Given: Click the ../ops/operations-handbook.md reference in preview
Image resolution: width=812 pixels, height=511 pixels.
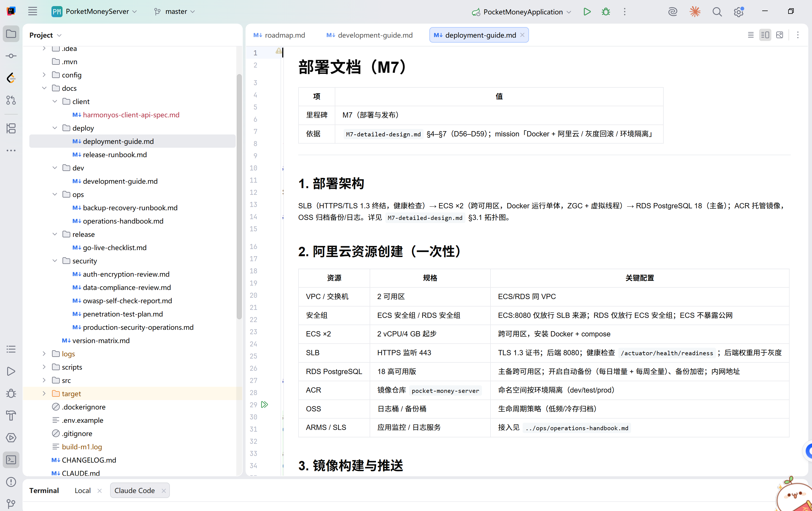Looking at the screenshot, I should click(577, 428).
